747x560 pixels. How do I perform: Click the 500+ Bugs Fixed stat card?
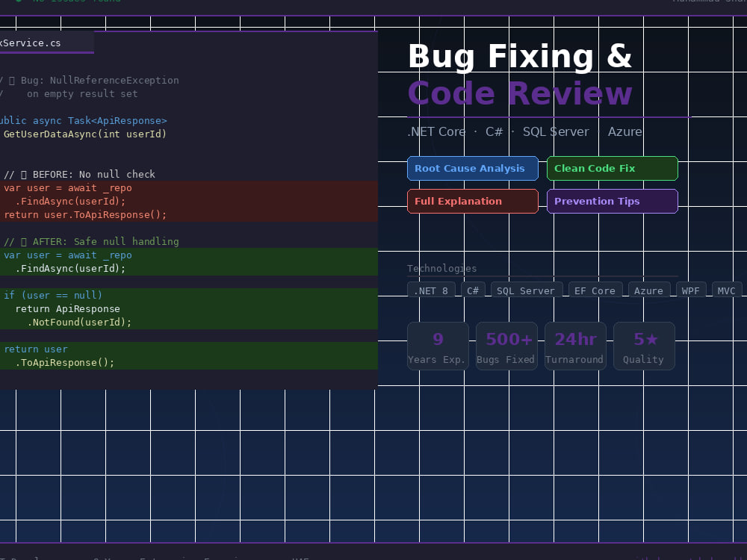[x=506, y=346]
